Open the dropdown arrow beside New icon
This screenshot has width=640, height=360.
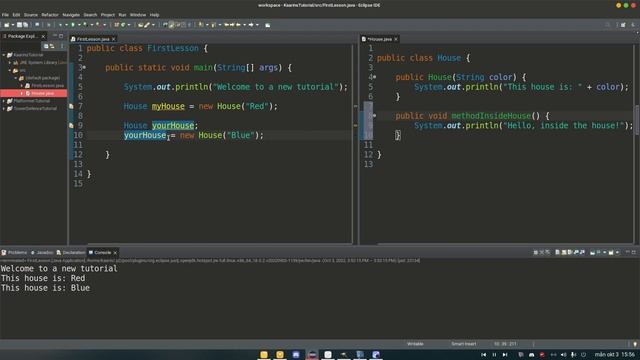click(13, 25)
